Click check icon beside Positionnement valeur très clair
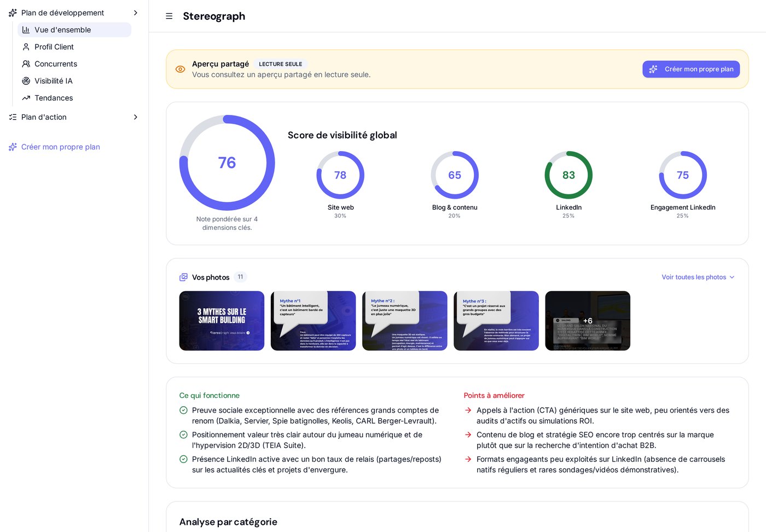 183,435
